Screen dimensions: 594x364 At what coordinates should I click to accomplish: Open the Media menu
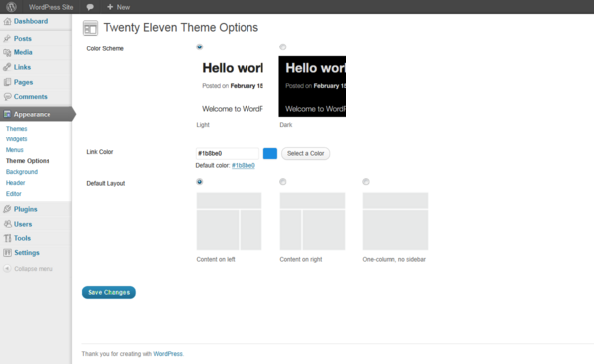point(23,52)
